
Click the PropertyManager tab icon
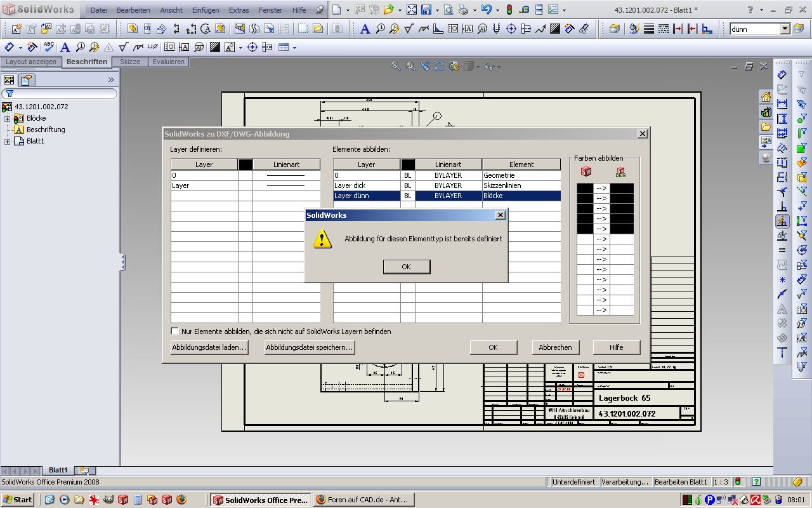(26, 80)
